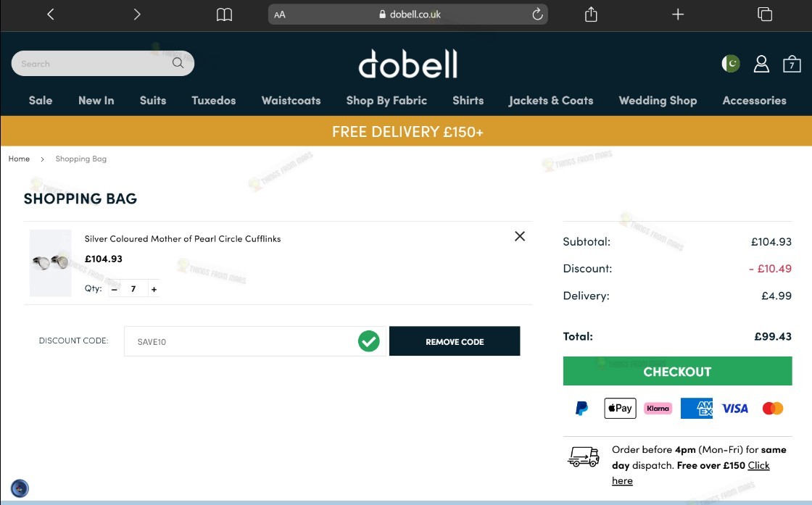Click the Apple Pay payment icon
The image size is (812, 505).
tap(620, 408)
